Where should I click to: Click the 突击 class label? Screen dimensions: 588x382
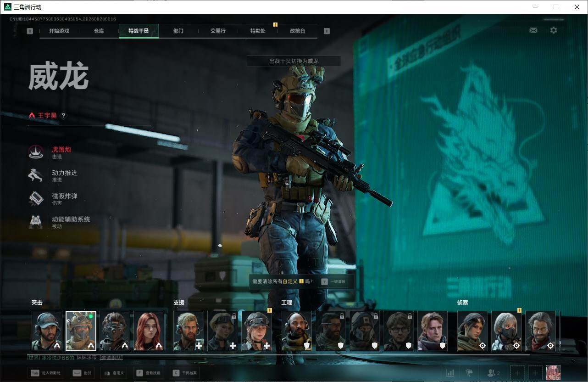tap(37, 303)
